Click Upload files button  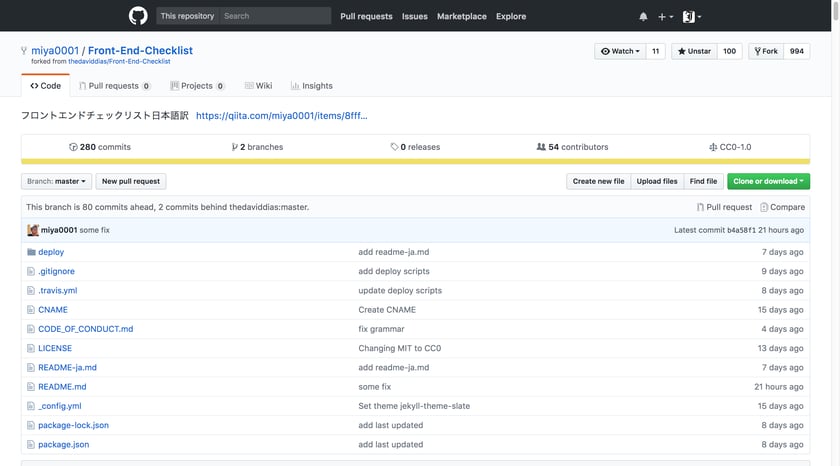coord(657,181)
